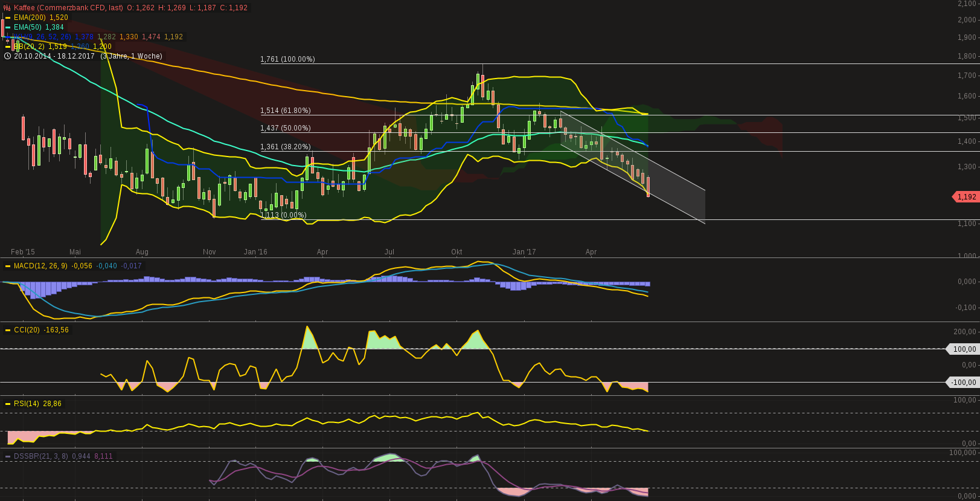The width and height of the screenshot is (980, 501).
Task: Click the Okt time axis label
Action: point(456,252)
